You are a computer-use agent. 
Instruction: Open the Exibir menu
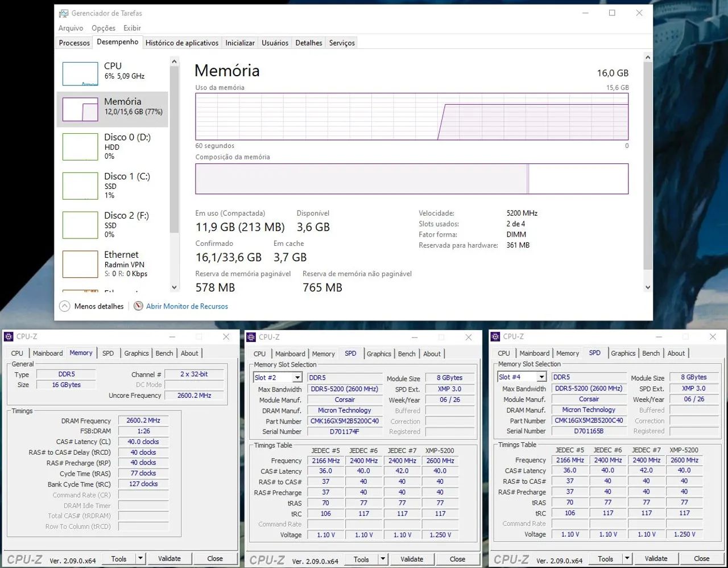(132, 28)
